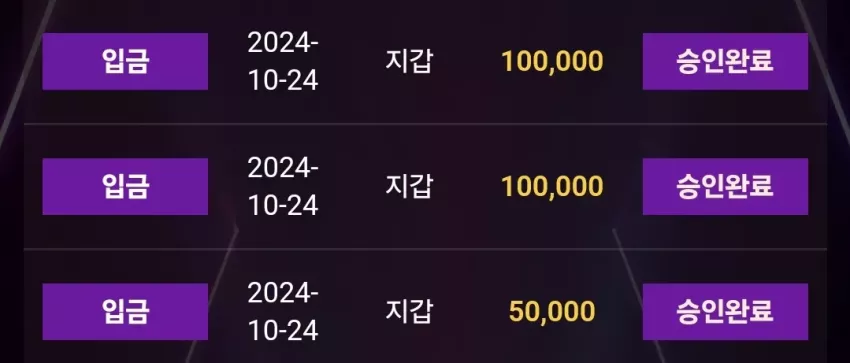The height and width of the screenshot is (363, 850).
Task: Select the 지갑 label in the middle row
Action: [x=409, y=186]
